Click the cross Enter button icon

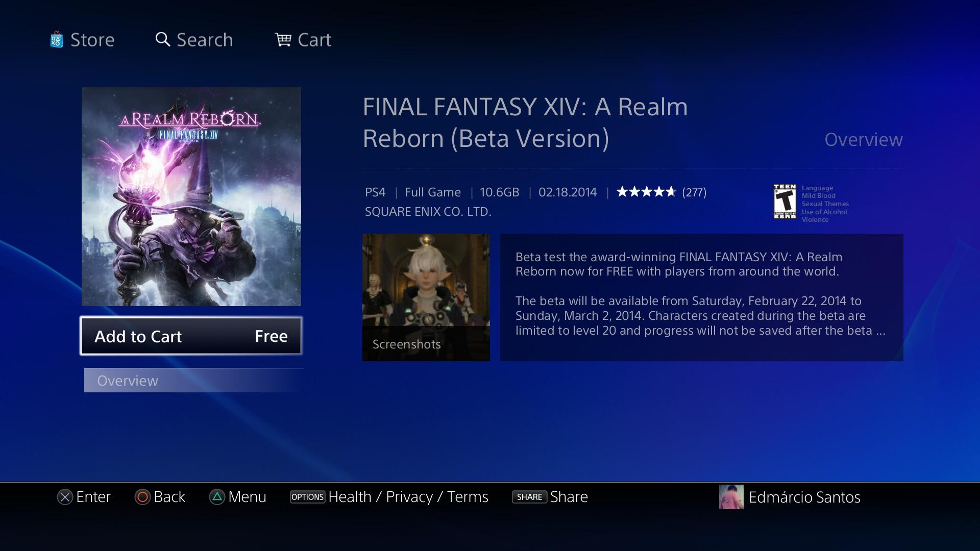tap(65, 497)
